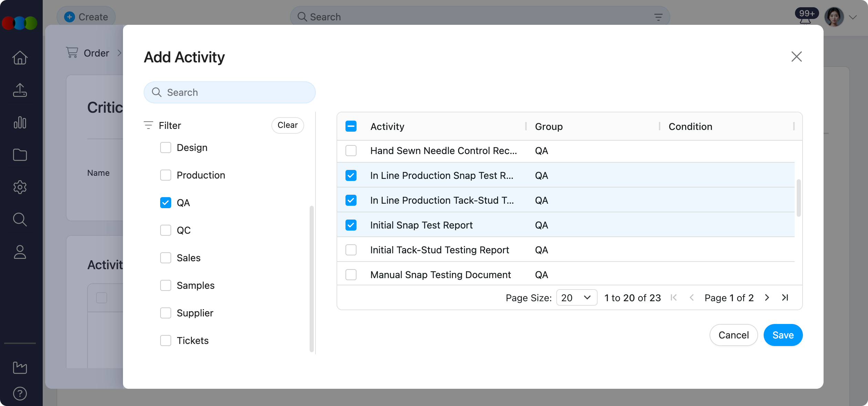Expand the user avatar menu chevron
868x406 pixels.
[853, 17]
